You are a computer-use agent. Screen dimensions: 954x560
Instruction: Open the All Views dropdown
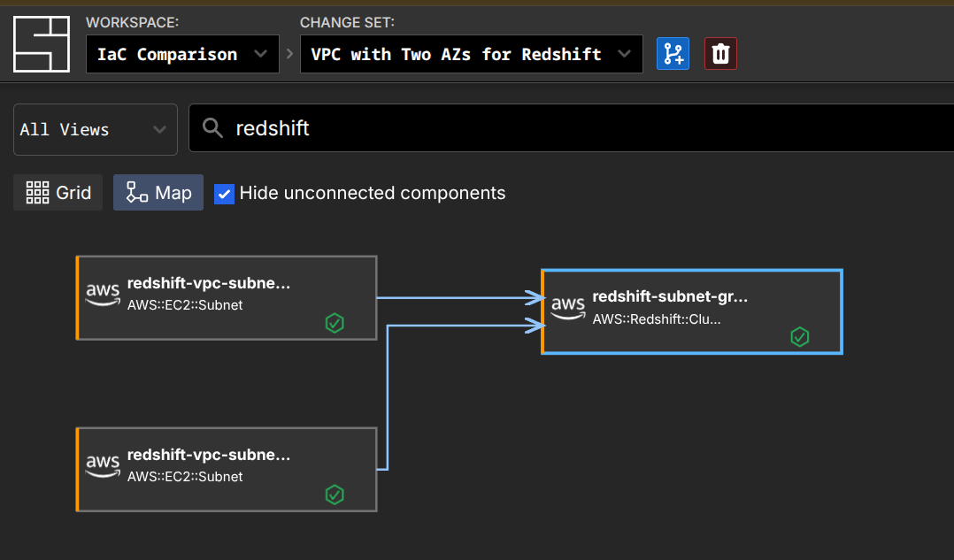coord(95,129)
